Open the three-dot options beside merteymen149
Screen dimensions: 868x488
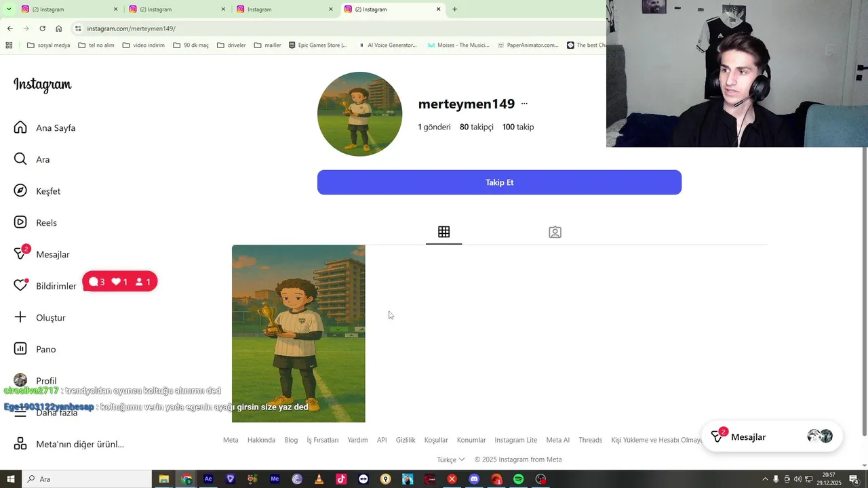tap(524, 104)
